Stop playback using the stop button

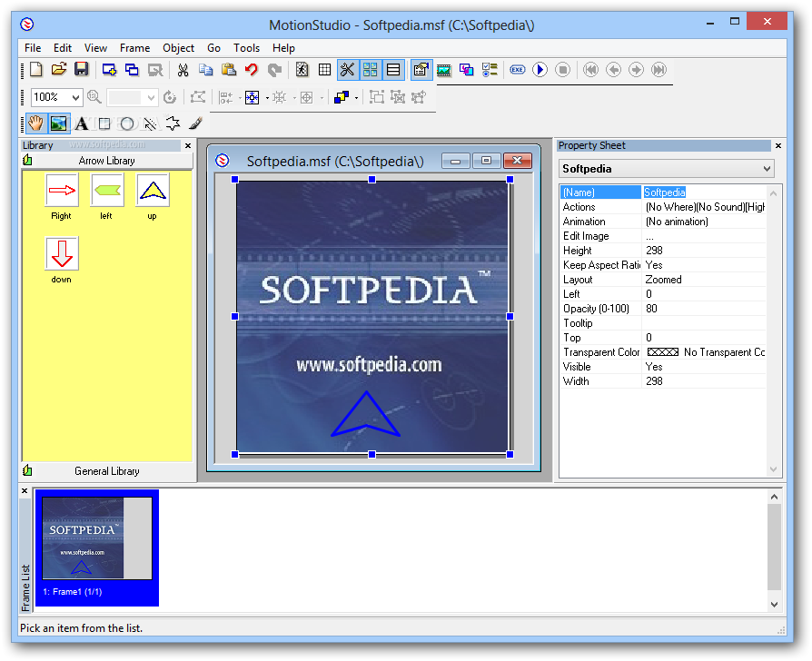coord(563,69)
